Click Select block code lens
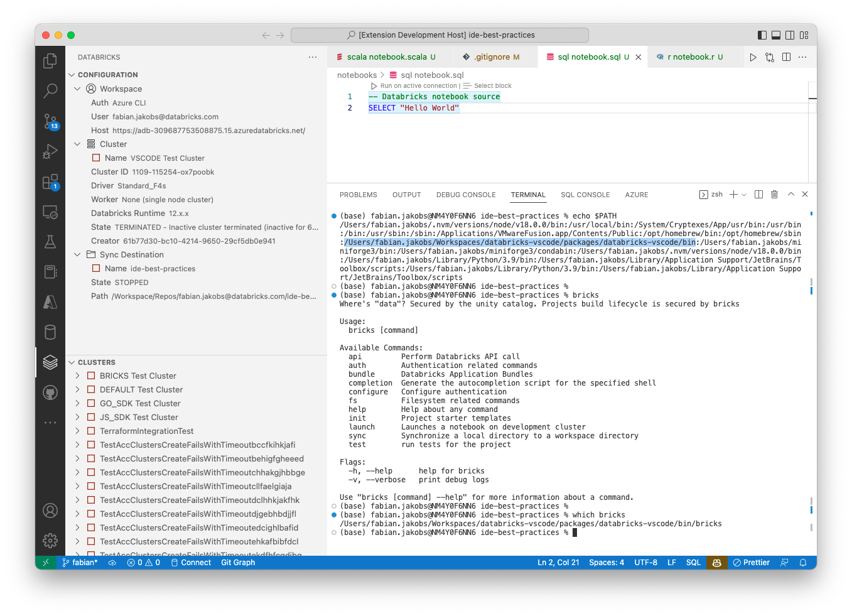Screen dimensions: 852x616 (x=487, y=86)
